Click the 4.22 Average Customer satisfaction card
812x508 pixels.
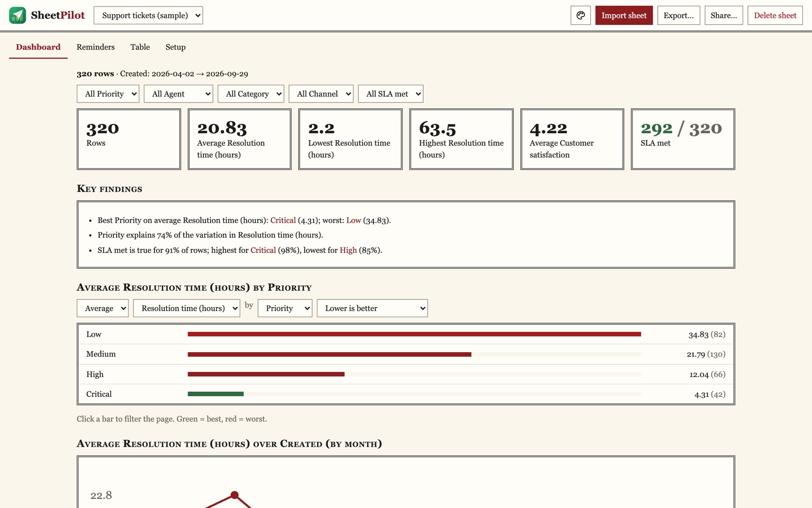pyautogui.click(x=572, y=139)
